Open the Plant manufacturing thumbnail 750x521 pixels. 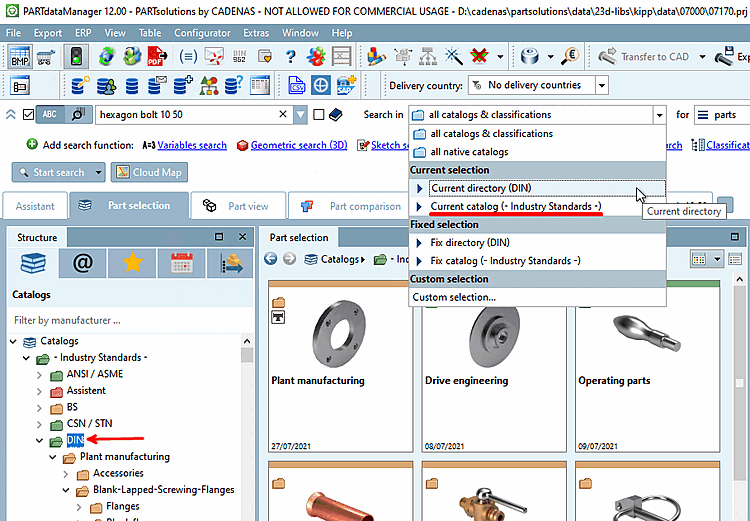pos(340,366)
